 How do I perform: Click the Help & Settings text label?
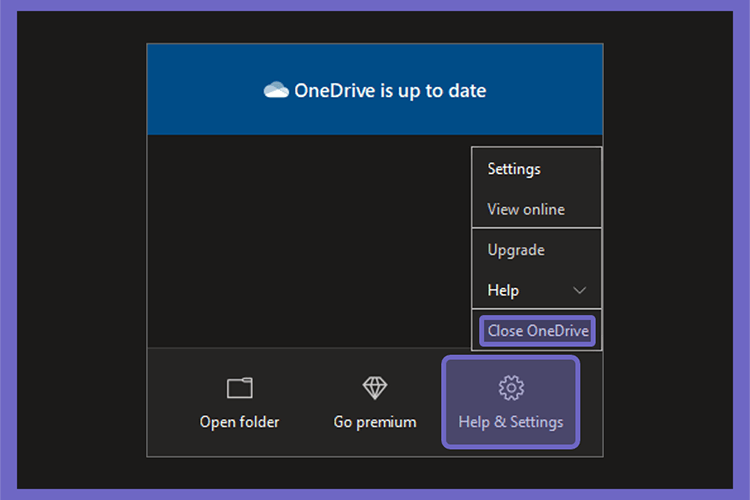(511, 422)
